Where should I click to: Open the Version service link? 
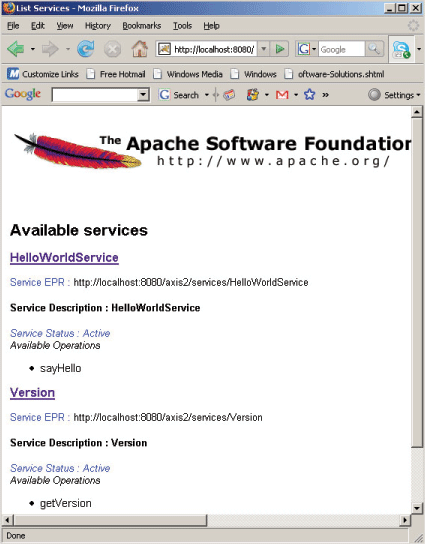click(32, 393)
